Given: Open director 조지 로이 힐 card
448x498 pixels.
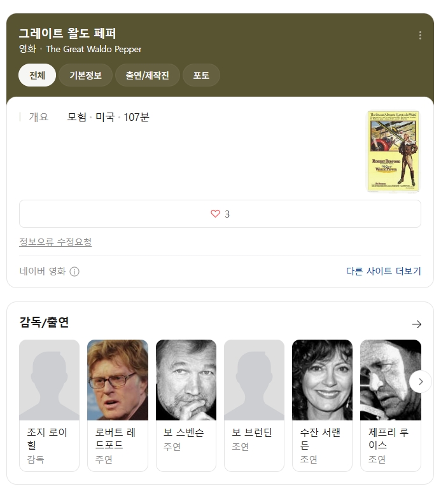Looking at the screenshot, I should pos(49,405).
